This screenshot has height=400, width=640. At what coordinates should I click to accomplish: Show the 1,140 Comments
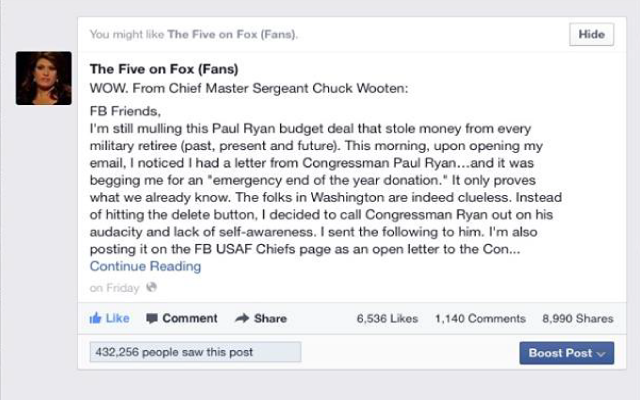(480, 319)
